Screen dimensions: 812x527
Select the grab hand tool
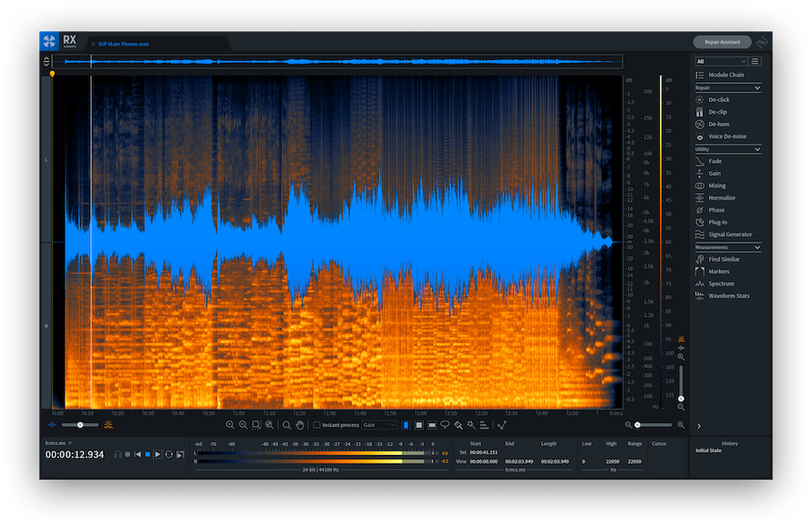300,426
